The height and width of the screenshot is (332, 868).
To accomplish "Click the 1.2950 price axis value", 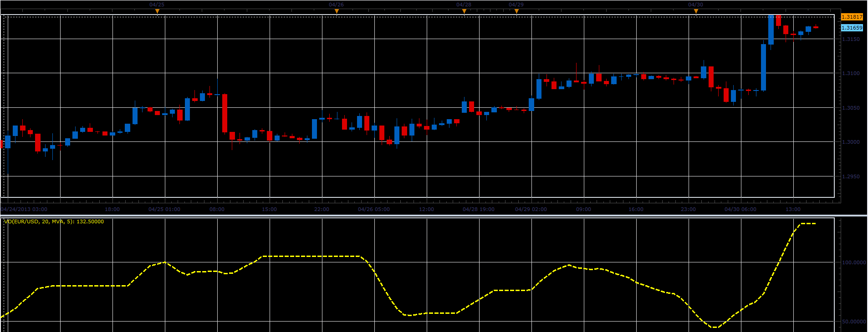I will click(x=851, y=176).
